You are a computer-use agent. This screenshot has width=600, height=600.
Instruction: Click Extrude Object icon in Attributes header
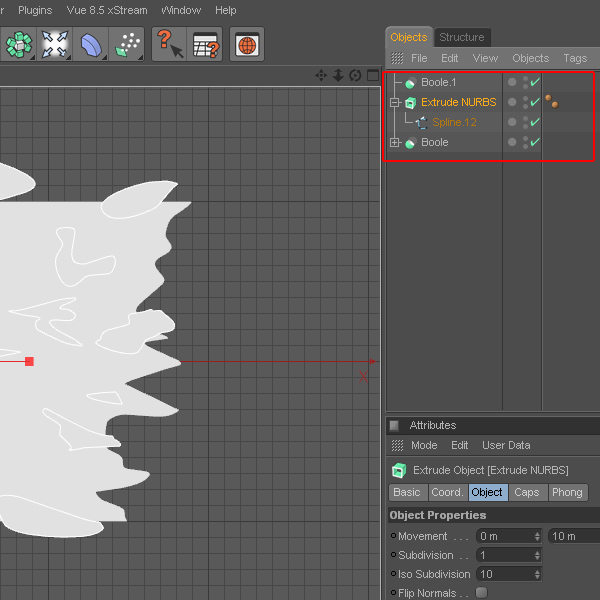click(x=399, y=470)
